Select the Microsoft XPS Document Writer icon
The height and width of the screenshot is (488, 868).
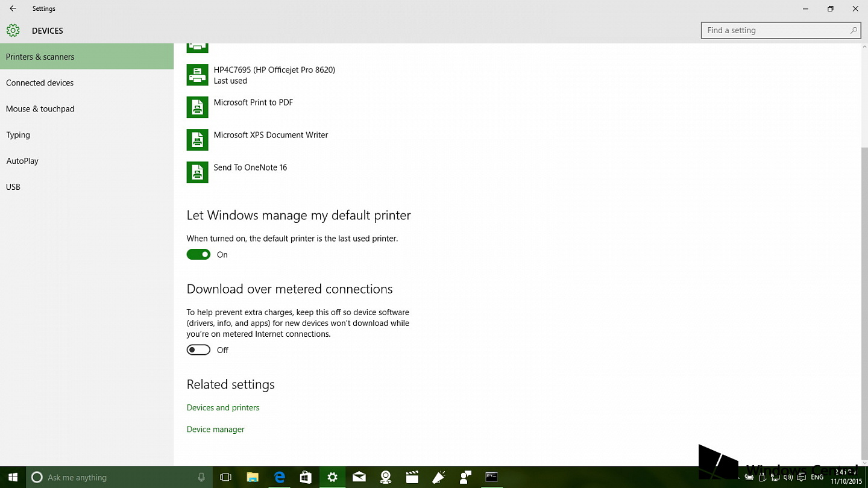tap(197, 140)
